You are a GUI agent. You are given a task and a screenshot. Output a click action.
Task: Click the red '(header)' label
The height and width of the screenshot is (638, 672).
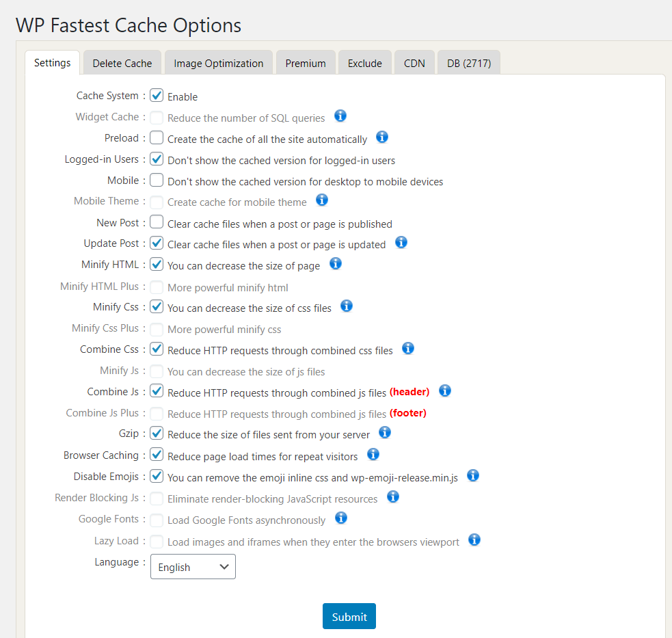(409, 391)
